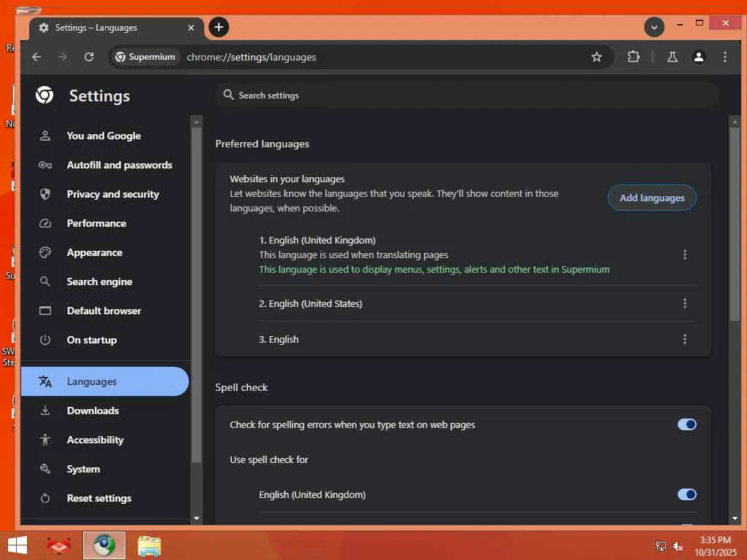Viewport: 747px width, 560px height.
Task: Toggle spell check on web pages
Action: point(687,424)
